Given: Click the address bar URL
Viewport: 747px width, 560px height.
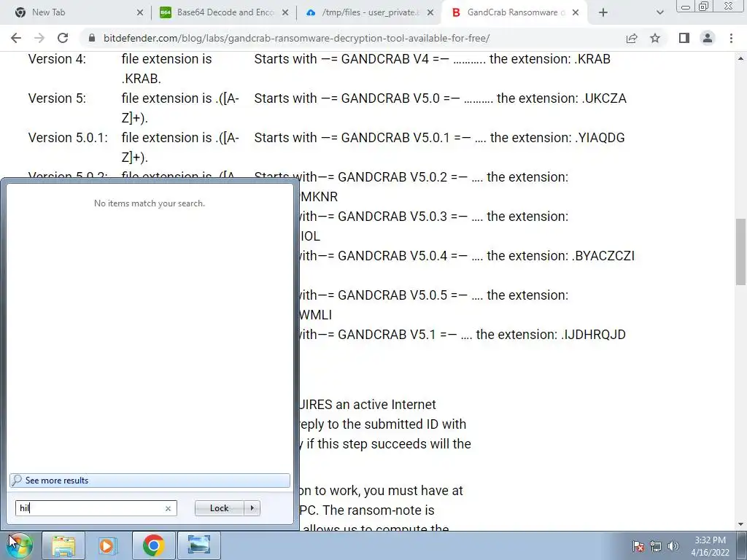Looking at the screenshot, I should [296, 38].
